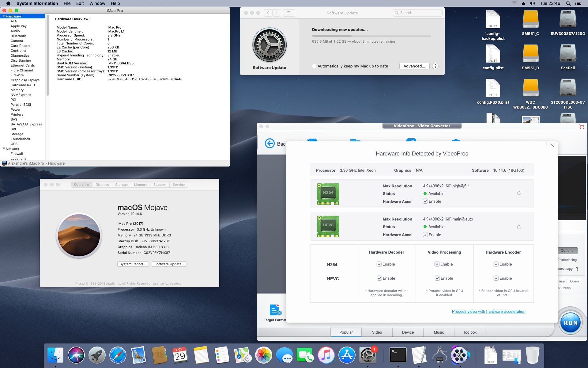Click the help question mark in Software Update

[x=435, y=66]
